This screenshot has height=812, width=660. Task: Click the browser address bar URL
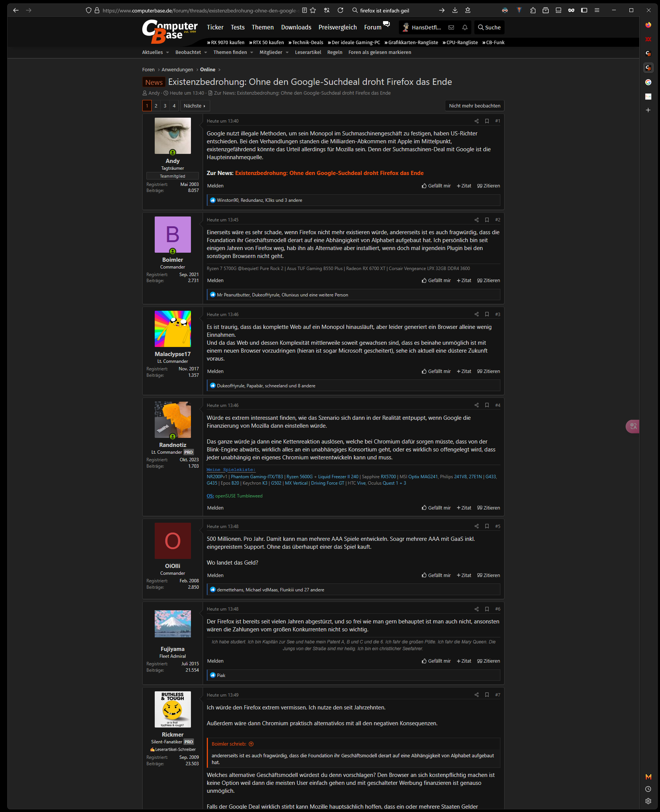(200, 10)
